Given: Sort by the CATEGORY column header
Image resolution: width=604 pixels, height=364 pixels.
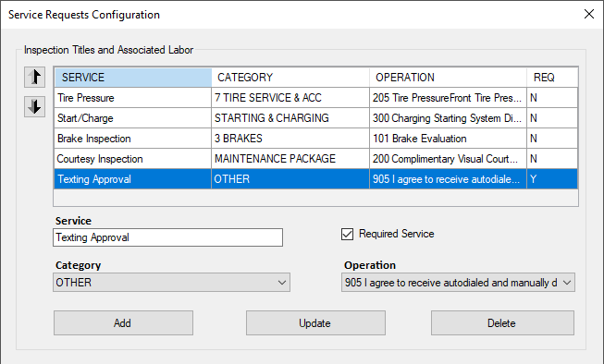Looking at the screenshot, I should coord(290,78).
